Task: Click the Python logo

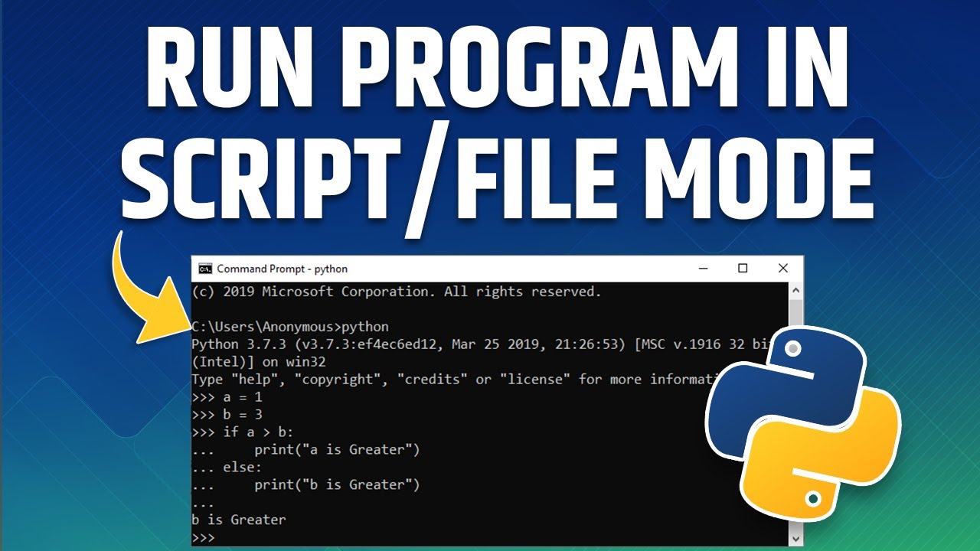Action: (x=802, y=424)
